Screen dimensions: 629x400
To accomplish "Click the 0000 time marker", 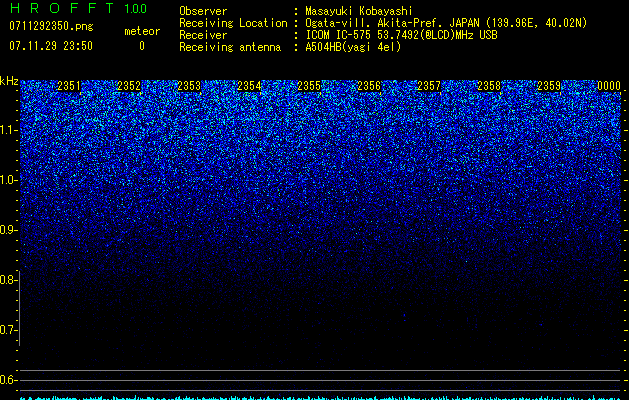I will (609, 86).
